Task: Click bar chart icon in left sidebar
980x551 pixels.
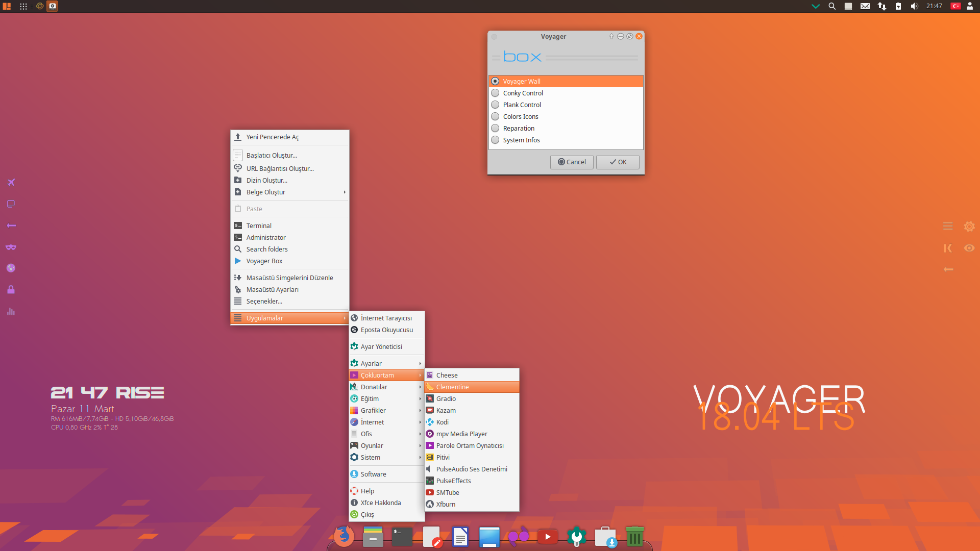Action: click(11, 311)
